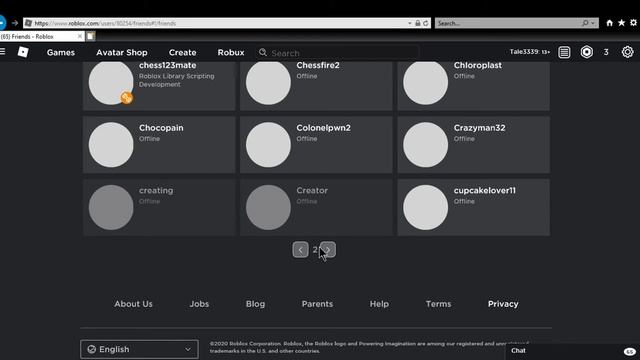Expand the search provider dropdown arrow

pos(593,23)
